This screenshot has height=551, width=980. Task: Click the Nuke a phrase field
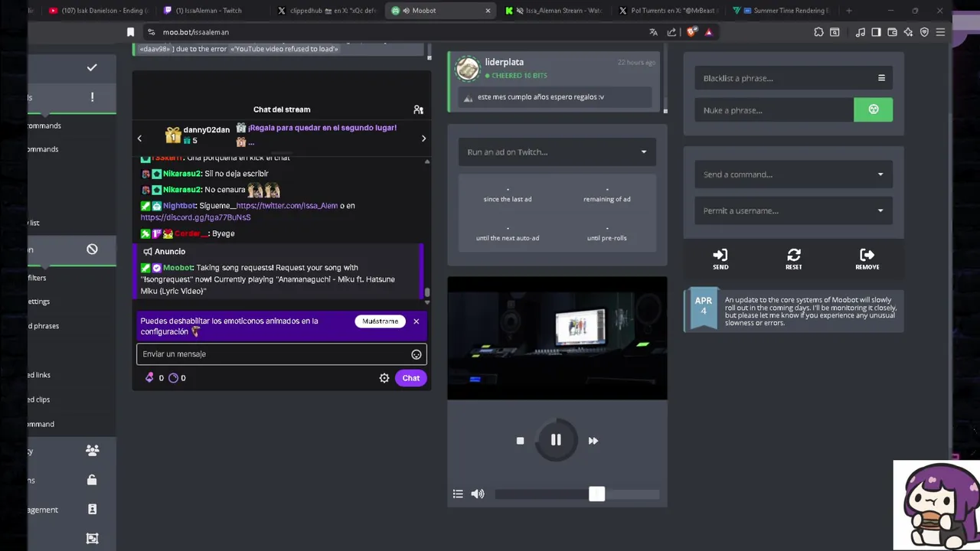point(774,110)
